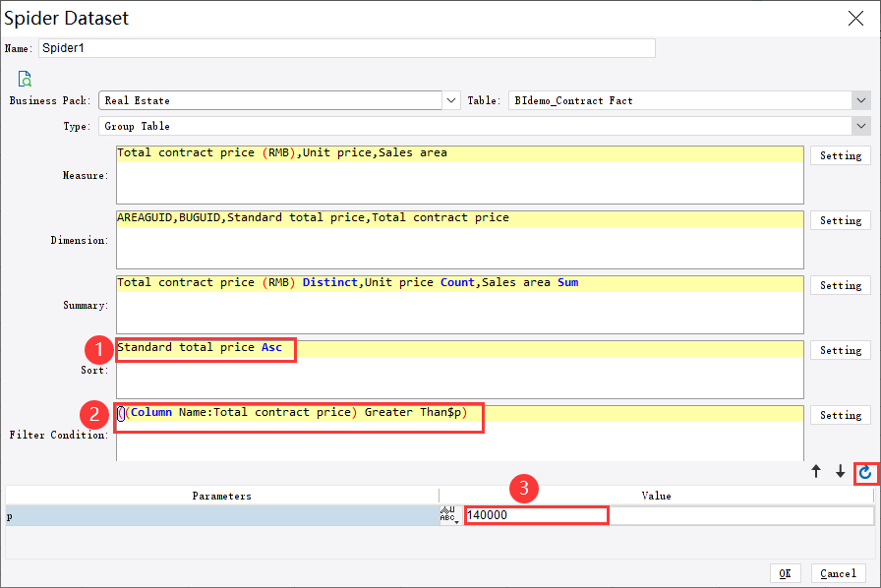The height and width of the screenshot is (588, 881).
Task: Click the move-up arrow above parameters
Action: click(816, 472)
